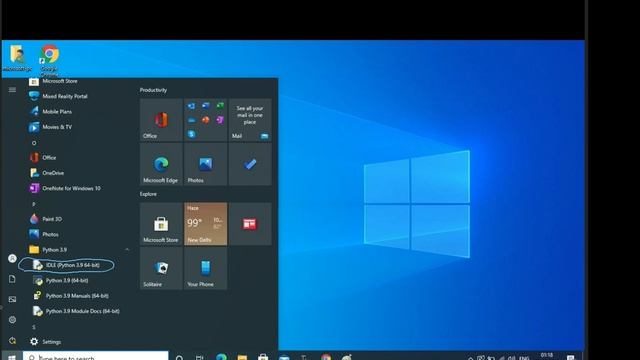Open the Solitaire tile

pyautogui.click(x=161, y=269)
